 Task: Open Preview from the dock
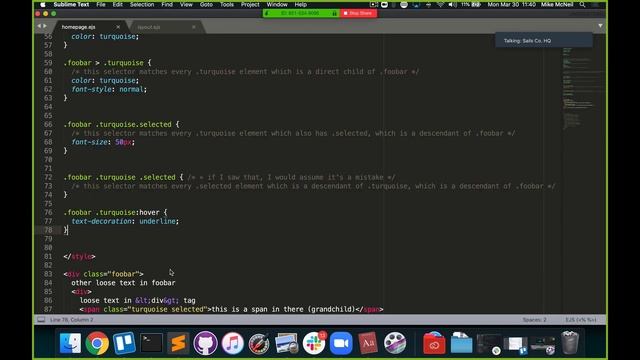click(287, 343)
